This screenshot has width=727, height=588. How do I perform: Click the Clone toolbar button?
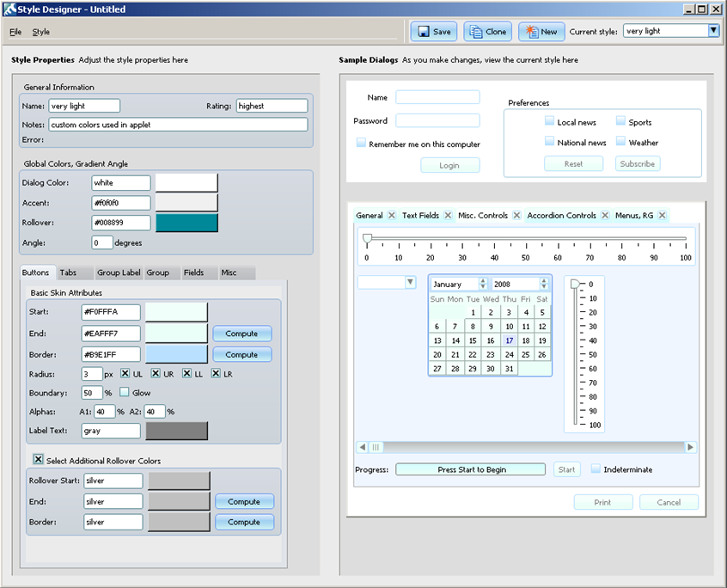coord(487,32)
